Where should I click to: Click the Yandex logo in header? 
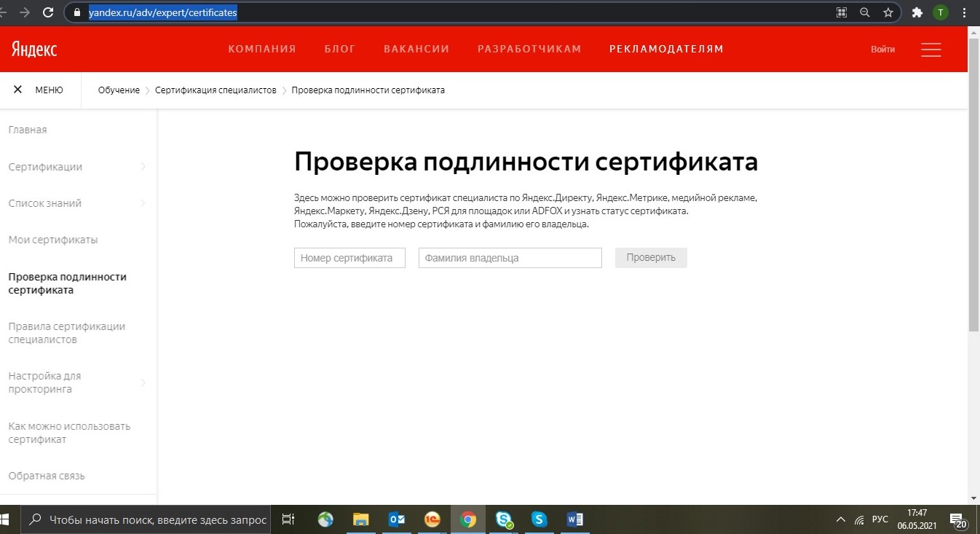click(x=33, y=49)
